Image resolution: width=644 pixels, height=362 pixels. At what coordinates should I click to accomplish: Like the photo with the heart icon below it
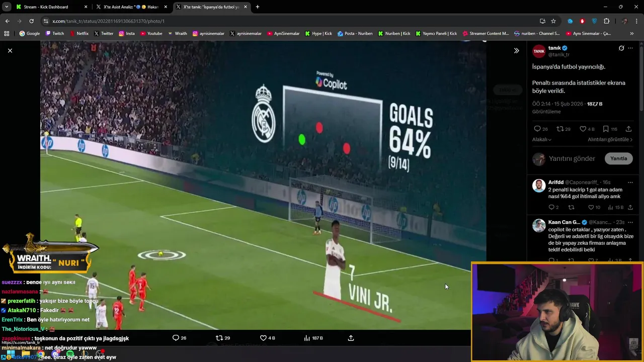[x=263, y=338]
